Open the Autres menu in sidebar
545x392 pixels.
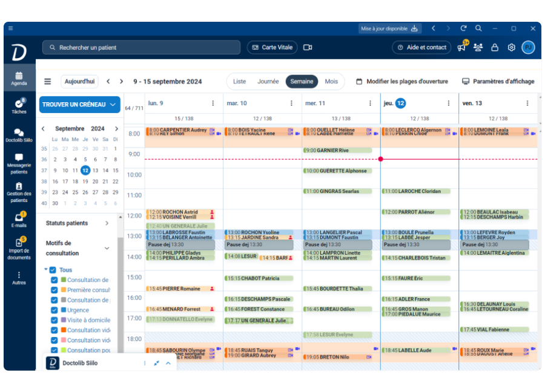click(x=19, y=278)
